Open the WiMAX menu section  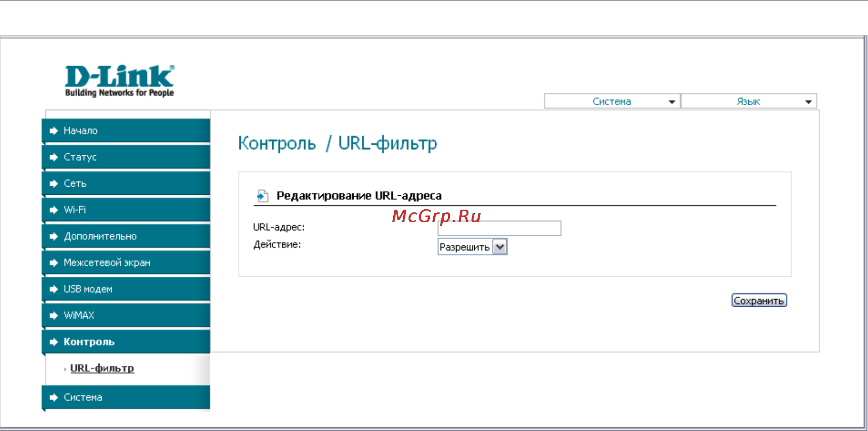[x=126, y=315]
